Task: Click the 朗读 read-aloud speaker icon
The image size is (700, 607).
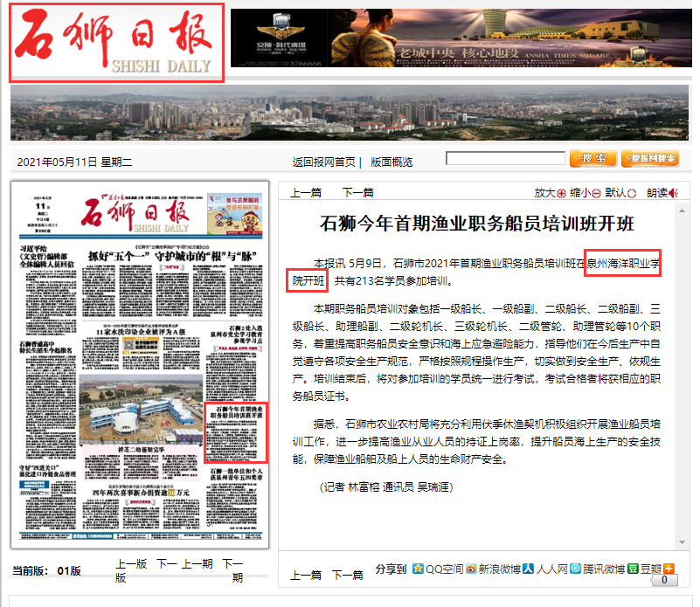Action: (674, 193)
